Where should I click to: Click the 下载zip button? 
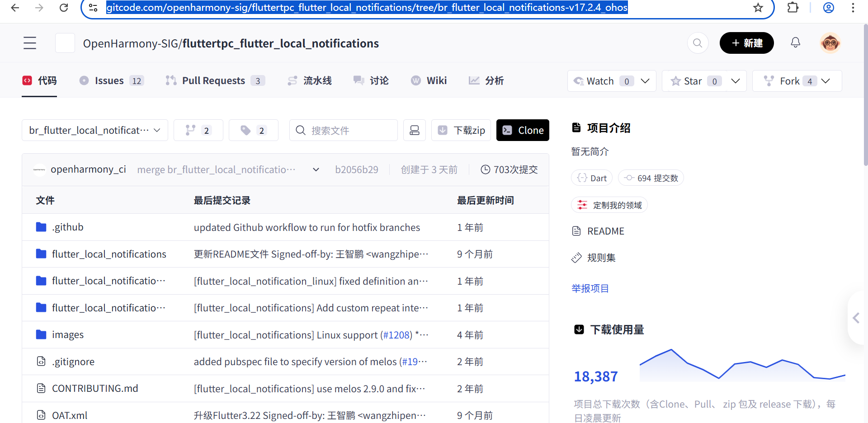(x=461, y=130)
